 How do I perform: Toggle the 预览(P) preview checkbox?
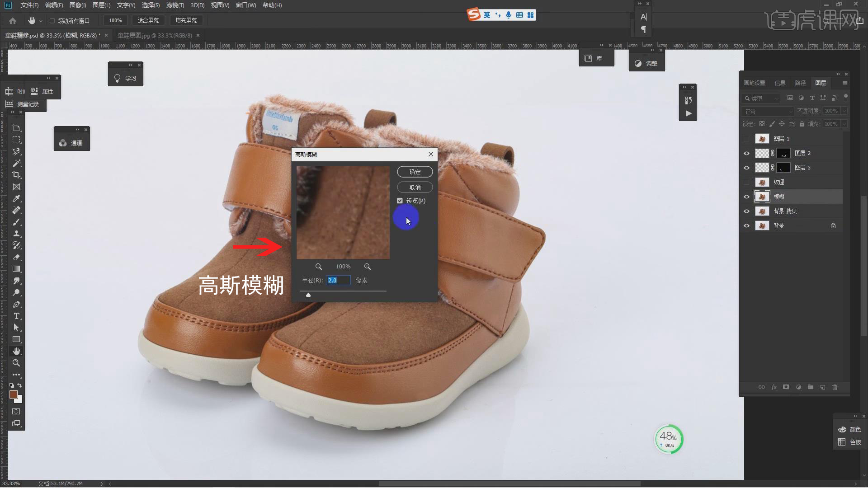click(400, 201)
